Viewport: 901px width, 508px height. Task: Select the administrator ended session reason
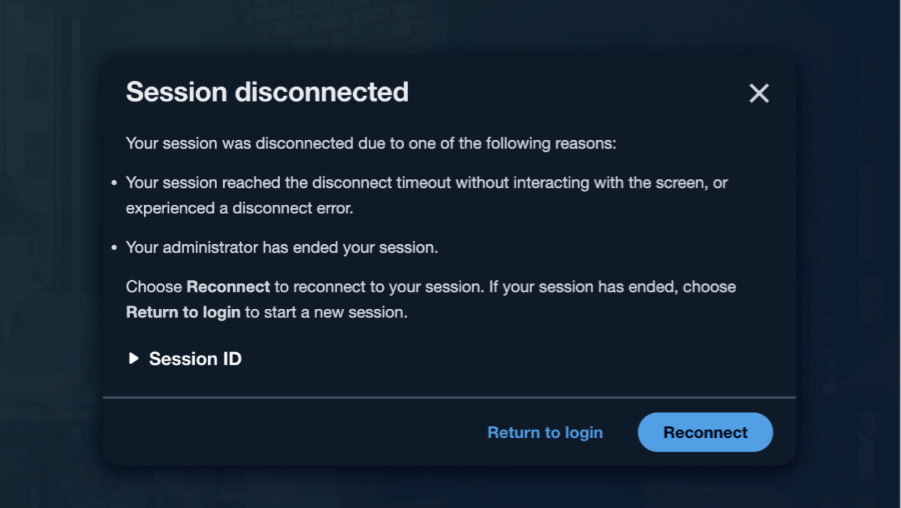(282, 247)
